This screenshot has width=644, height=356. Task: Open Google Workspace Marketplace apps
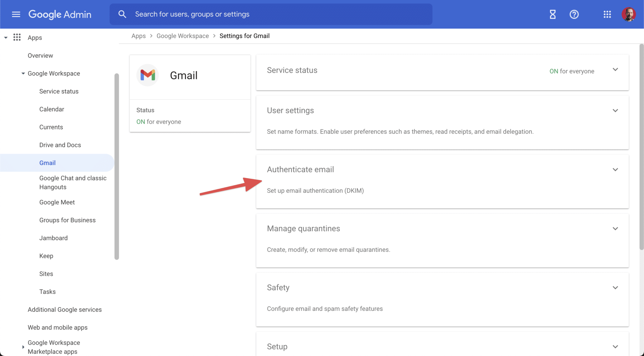54,347
